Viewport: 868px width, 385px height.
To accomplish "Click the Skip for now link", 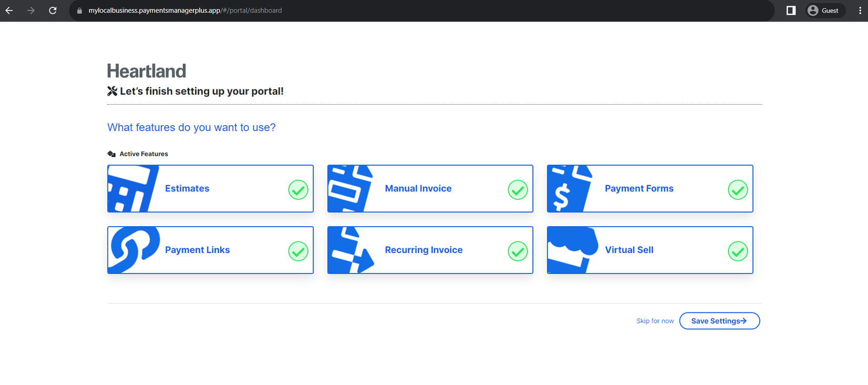I will tap(655, 321).
